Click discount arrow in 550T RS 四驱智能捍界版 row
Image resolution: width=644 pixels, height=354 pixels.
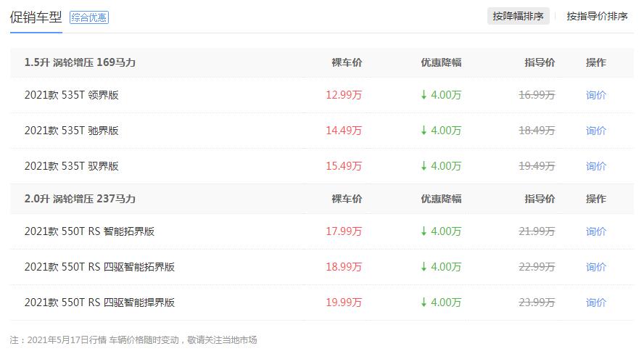coord(424,302)
